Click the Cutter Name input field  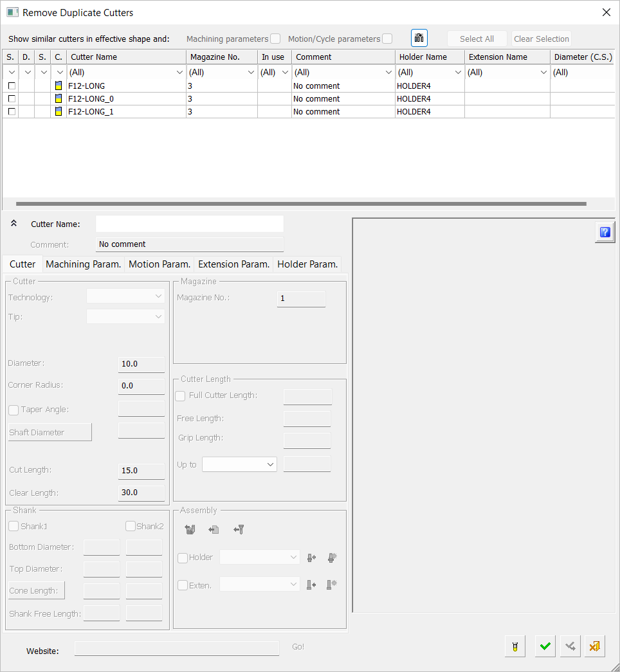click(x=190, y=224)
